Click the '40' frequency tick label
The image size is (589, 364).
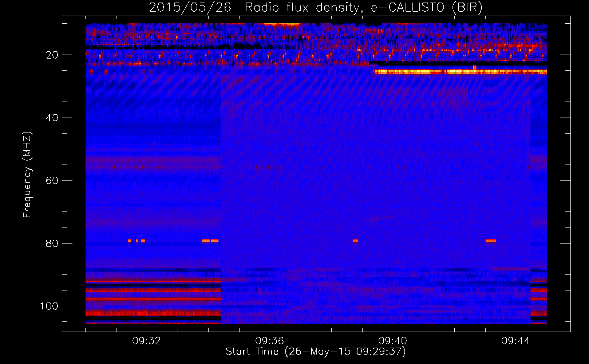pyautogui.click(x=52, y=118)
